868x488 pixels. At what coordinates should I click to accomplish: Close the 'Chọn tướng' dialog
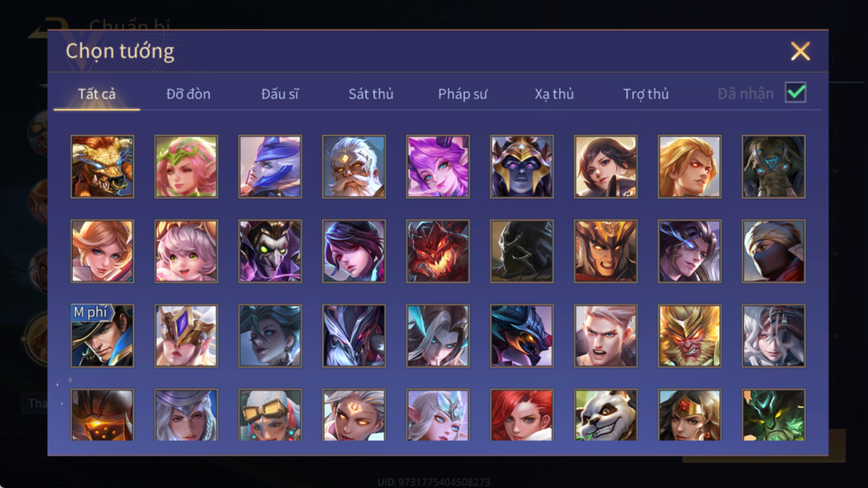pyautogui.click(x=800, y=51)
